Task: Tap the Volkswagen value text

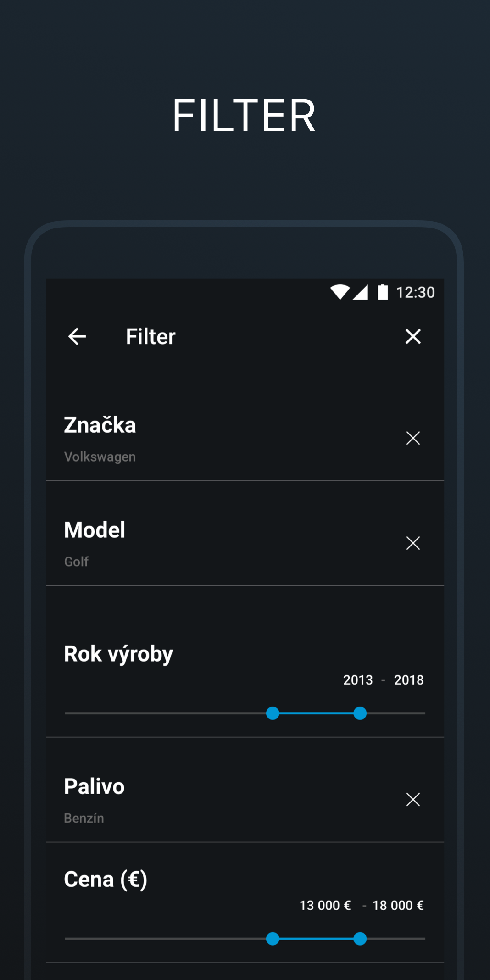Action: 100,457
